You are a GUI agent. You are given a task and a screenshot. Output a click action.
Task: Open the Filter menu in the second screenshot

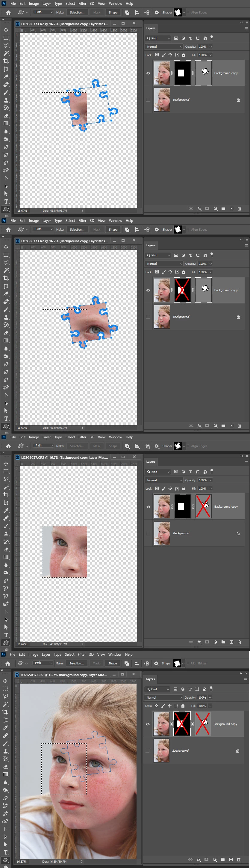82,221
